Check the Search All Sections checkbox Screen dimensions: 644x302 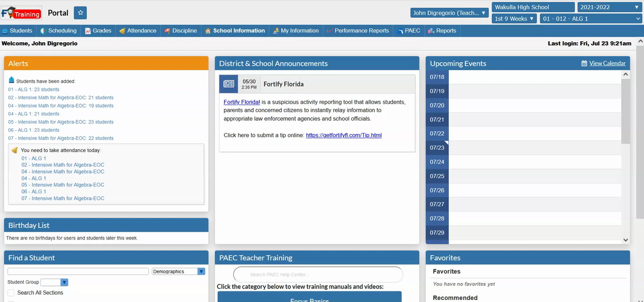click(x=11, y=292)
